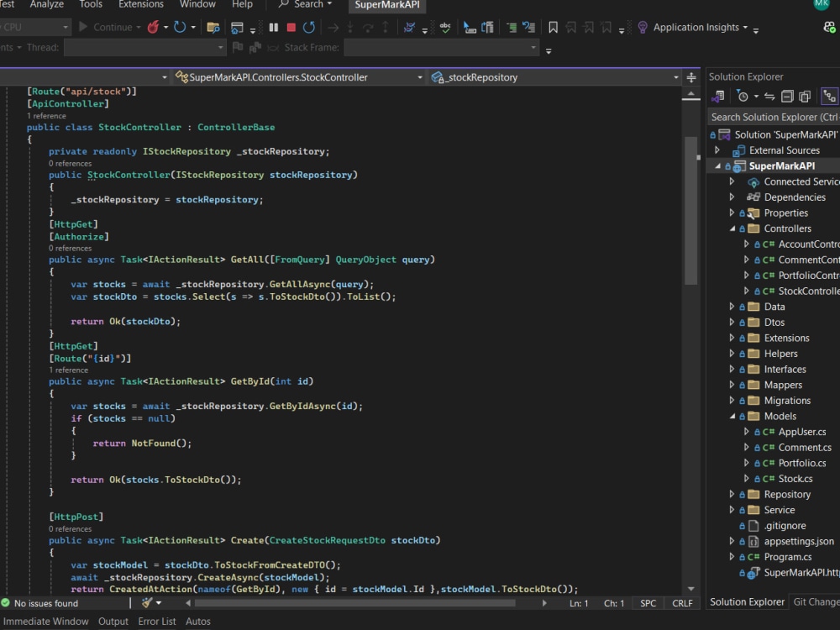The width and height of the screenshot is (840, 630).
Task: Toggle the abc spell checker icon
Action: [445, 28]
